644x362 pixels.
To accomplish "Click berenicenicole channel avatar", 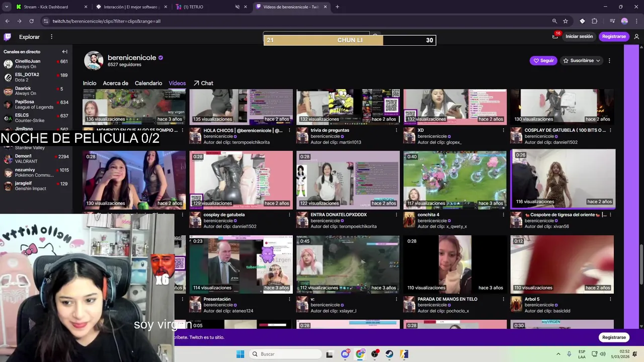I will click(x=94, y=60).
